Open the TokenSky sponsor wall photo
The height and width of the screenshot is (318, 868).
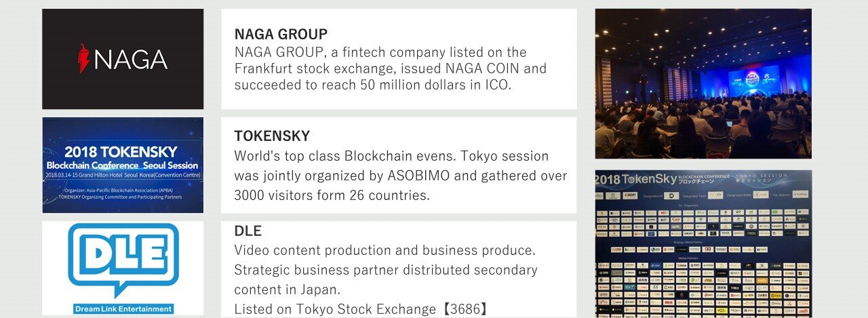[x=703, y=244]
